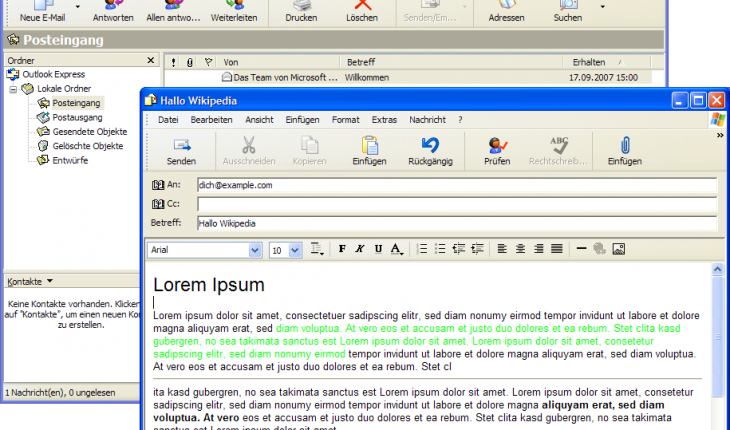730x430 pixels.
Task: Toggle underline formatting with the U button
Action: [x=378, y=249]
